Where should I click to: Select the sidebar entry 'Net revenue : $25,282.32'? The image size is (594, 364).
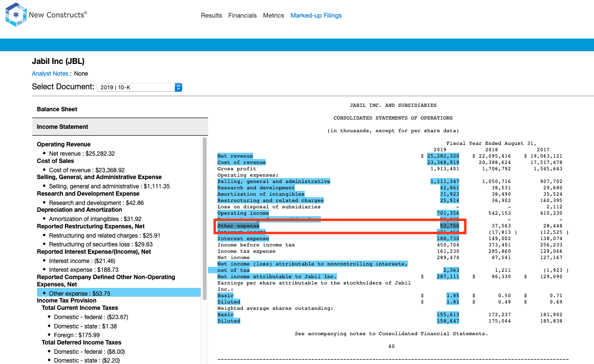[x=82, y=154]
